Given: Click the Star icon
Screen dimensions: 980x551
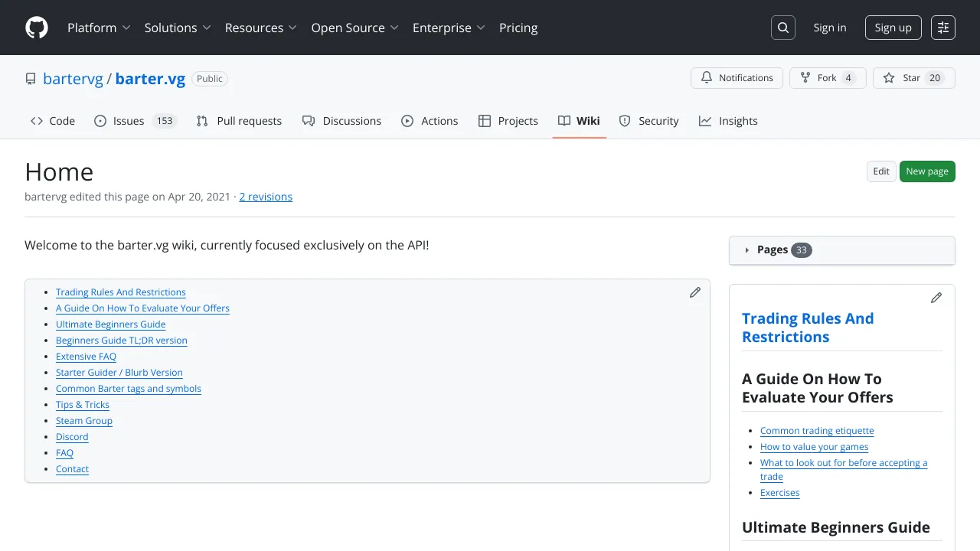Looking at the screenshot, I should (x=889, y=78).
